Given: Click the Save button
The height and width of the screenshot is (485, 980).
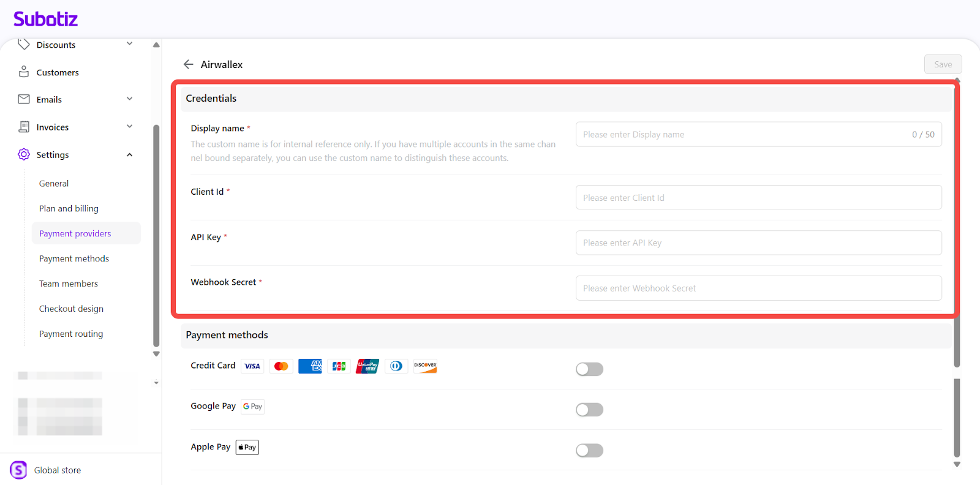Looking at the screenshot, I should 943,64.
